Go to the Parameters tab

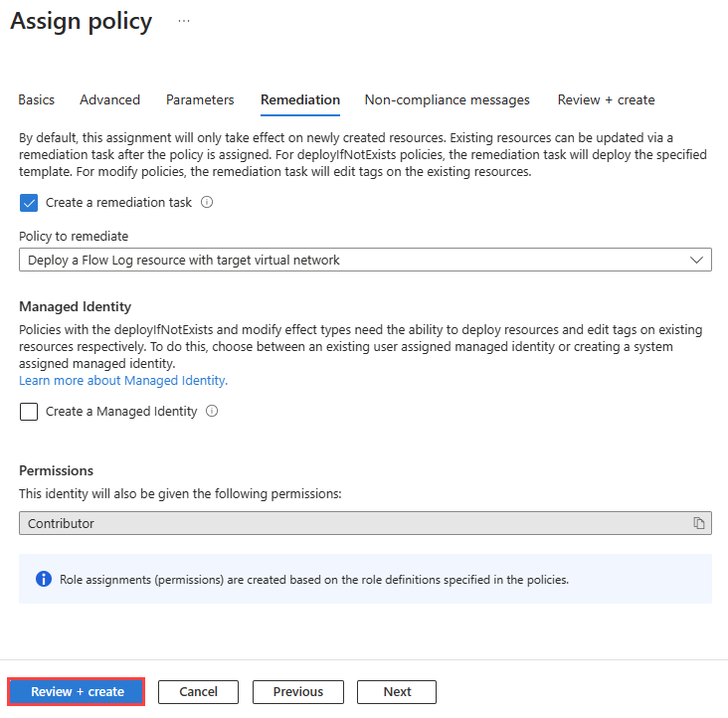pyautogui.click(x=200, y=99)
